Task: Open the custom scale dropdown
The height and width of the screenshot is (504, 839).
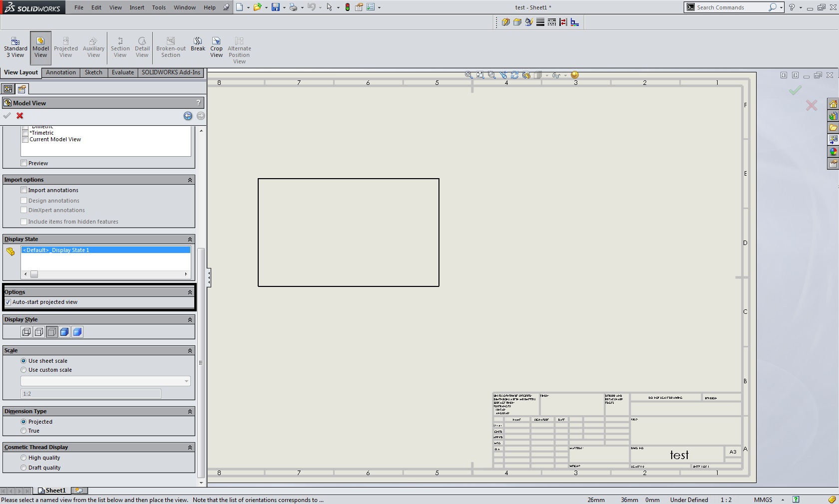Action: [186, 381]
